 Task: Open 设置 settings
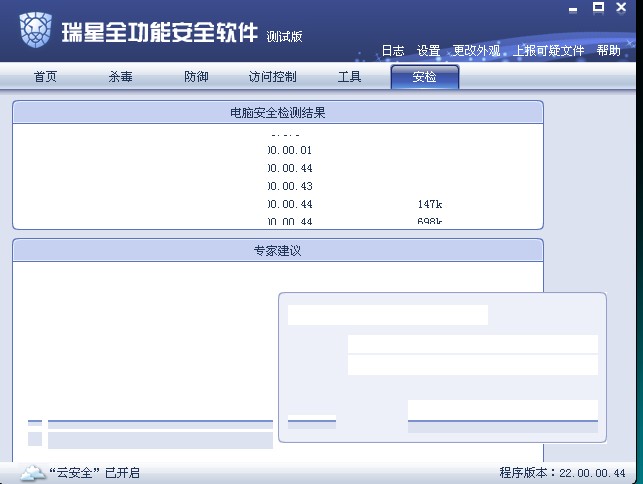(x=429, y=51)
